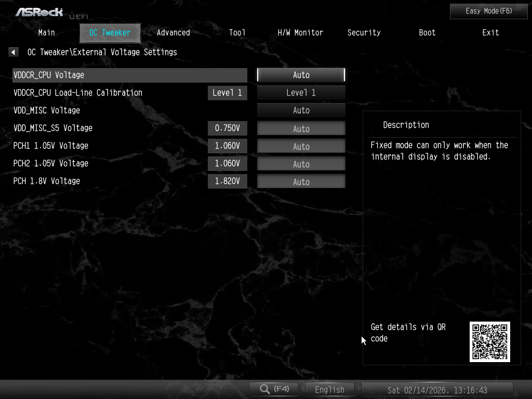Image resolution: width=532 pixels, height=399 pixels.
Task: Switch to the Main tab
Action: pyautogui.click(x=46, y=33)
